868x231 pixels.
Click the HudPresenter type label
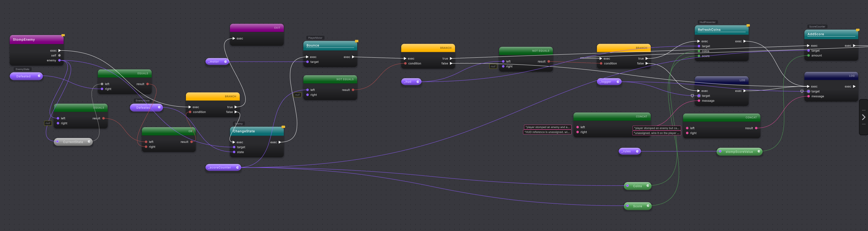pyautogui.click(x=707, y=22)
